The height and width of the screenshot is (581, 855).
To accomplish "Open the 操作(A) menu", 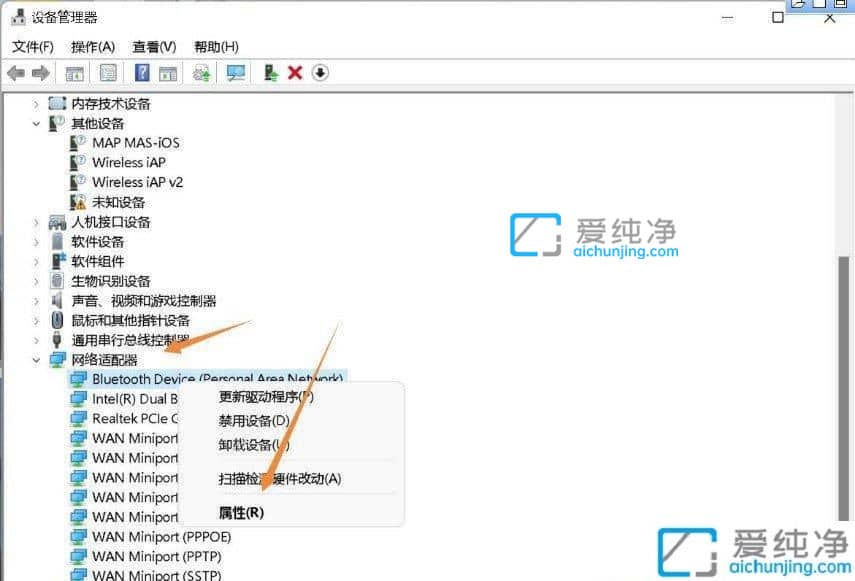I will tap(93, 45).
